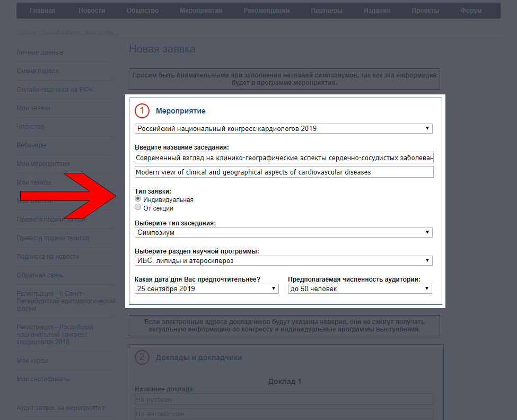Open Обратная связь sidebar link
This screenshot has width=517, height=420.
pos(40,275)
